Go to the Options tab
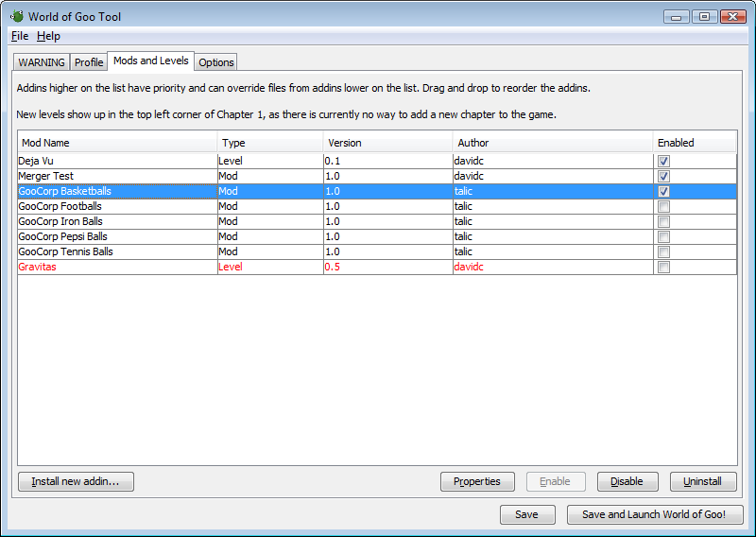 click(x=216, y=62)
